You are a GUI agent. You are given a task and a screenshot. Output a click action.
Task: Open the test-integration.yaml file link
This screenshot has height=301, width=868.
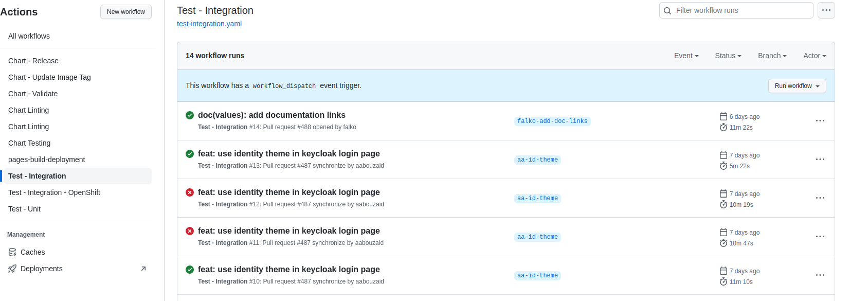click(209, 24)
